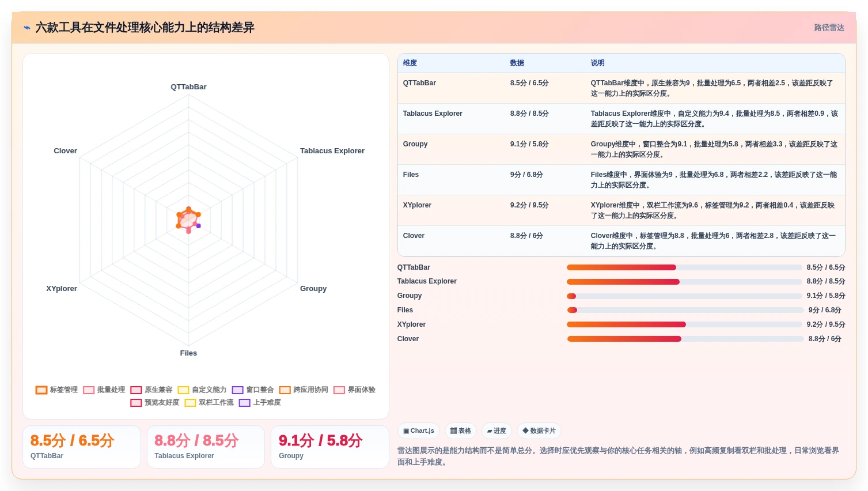Click the blue icon beside the dashboard title
868x491 pixels.
pos(27,28)
